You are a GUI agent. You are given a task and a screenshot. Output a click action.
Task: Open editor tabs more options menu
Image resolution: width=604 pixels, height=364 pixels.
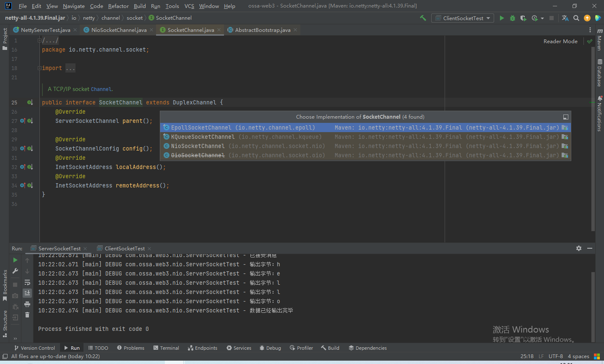click(x=590, y=30)
